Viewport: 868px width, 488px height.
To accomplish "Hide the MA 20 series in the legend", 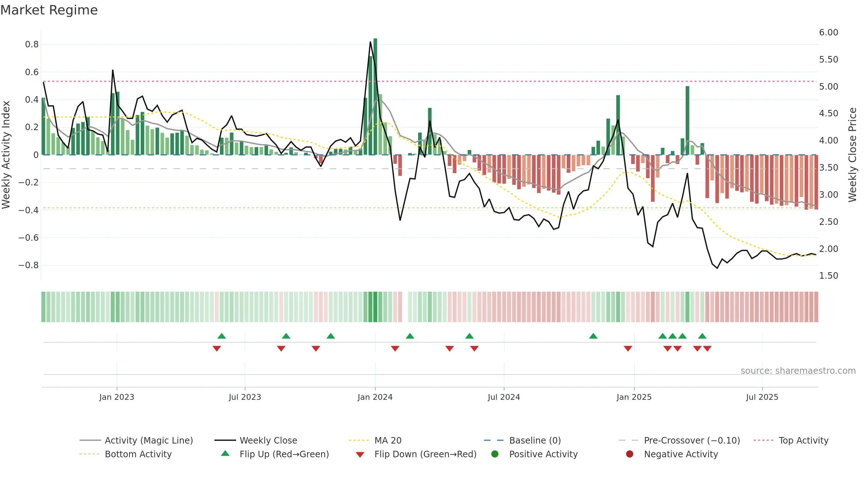I will (x=375, y=440).
